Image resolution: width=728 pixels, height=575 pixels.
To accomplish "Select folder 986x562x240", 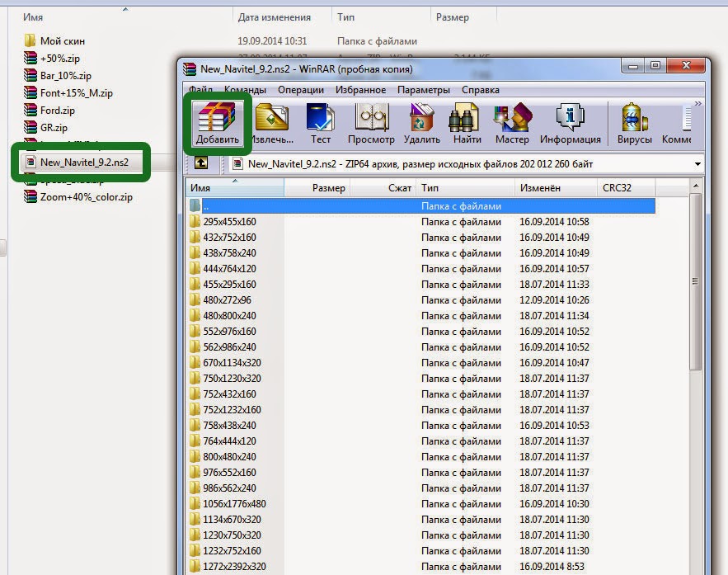I will (x=229, y=488).
